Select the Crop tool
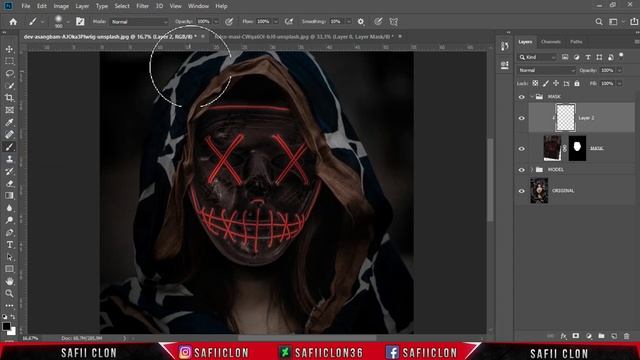The image size is (640, 360). point(9,98)
